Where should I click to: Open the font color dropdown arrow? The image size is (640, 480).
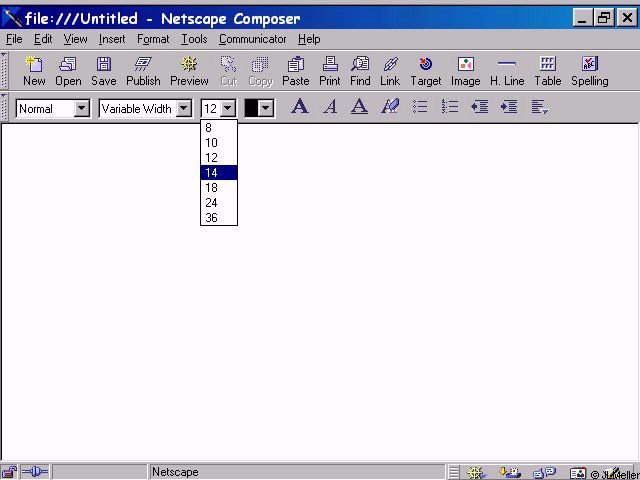266,109
